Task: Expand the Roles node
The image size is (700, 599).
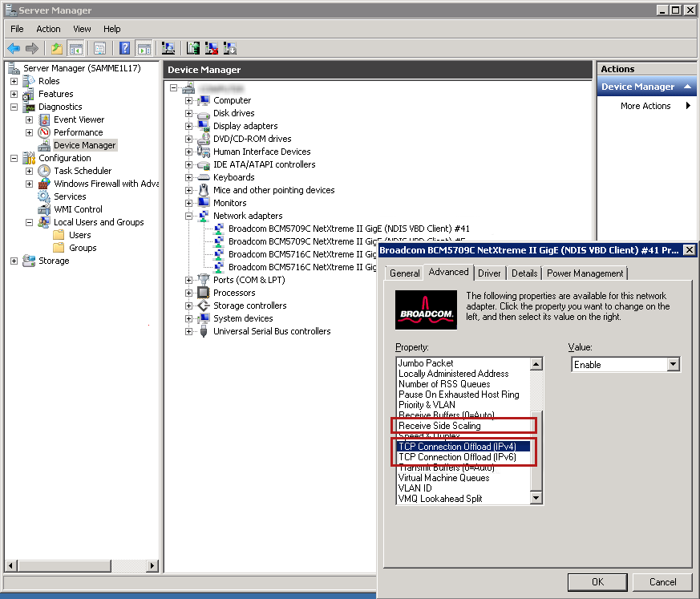Action: (x=13, y=80)
